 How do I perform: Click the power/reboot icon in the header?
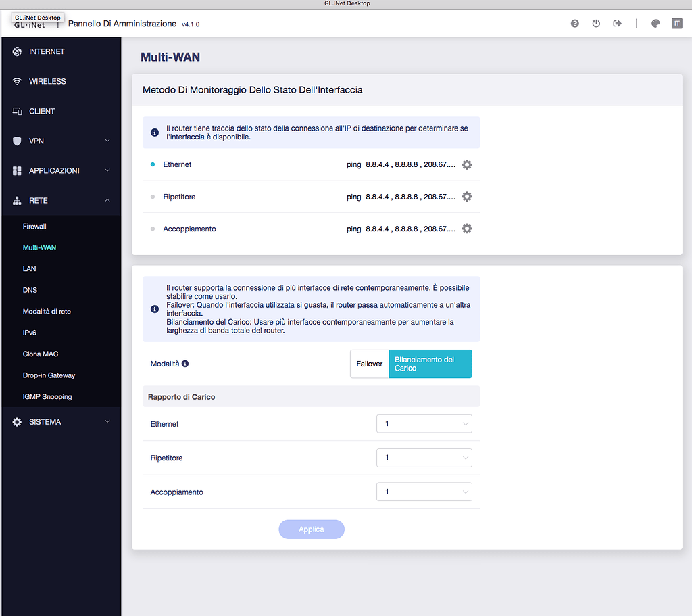[x=595, y=23]
